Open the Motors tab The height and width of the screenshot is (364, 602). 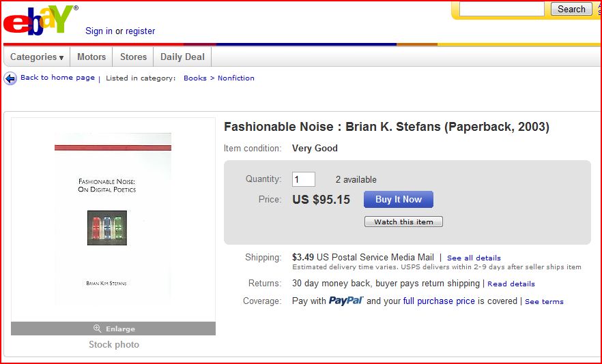tap(91, 57)
